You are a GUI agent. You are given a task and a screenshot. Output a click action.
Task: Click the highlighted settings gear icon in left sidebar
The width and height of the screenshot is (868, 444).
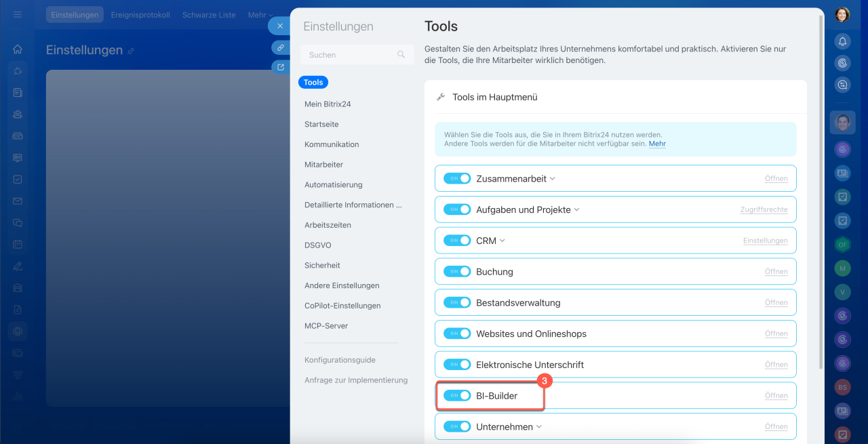[x=18, y=331]
